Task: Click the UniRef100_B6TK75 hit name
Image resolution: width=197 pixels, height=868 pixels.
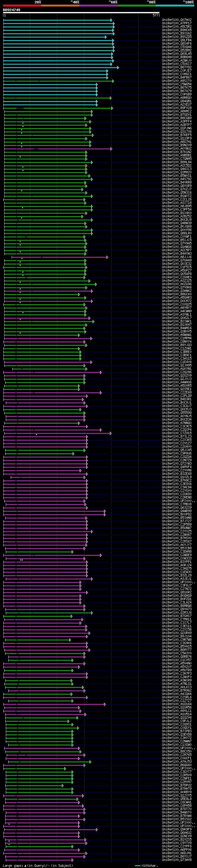Action: point(177,88)
